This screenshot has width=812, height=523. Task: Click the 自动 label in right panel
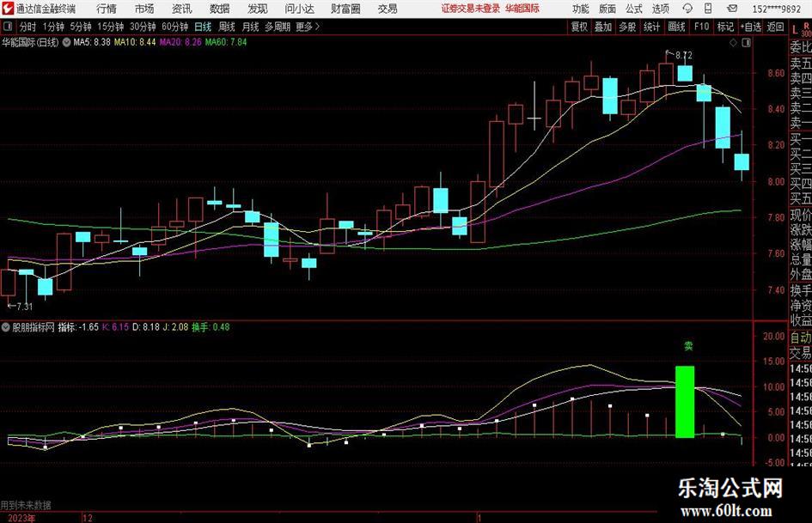[x=801, y=338]
